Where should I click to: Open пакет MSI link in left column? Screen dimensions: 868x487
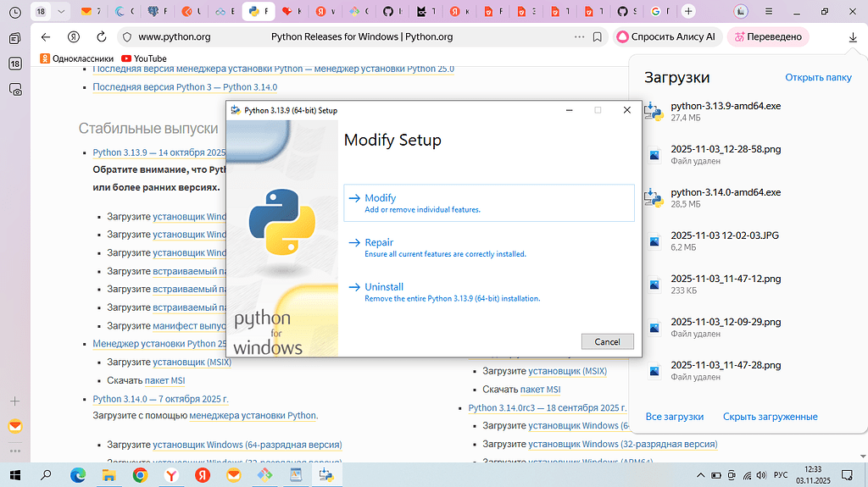point(165,381)
